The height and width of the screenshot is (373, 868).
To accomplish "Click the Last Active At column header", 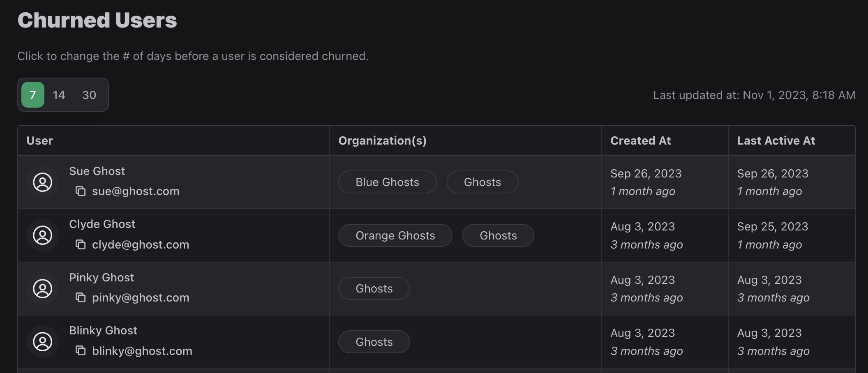I will (x=776, y=140).
